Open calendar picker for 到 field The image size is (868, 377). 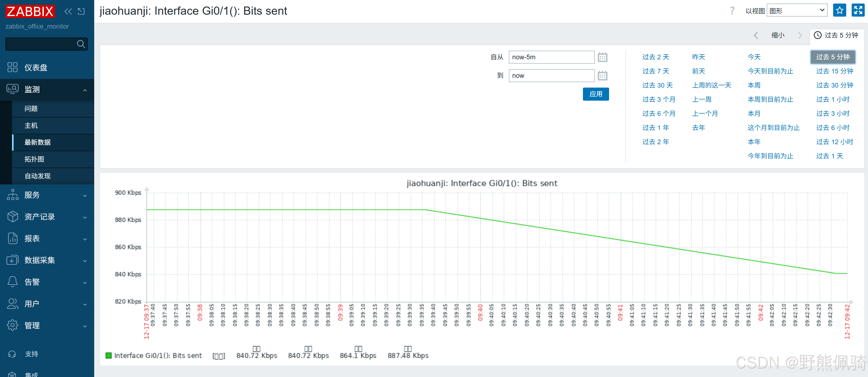(x=603, y=76)
